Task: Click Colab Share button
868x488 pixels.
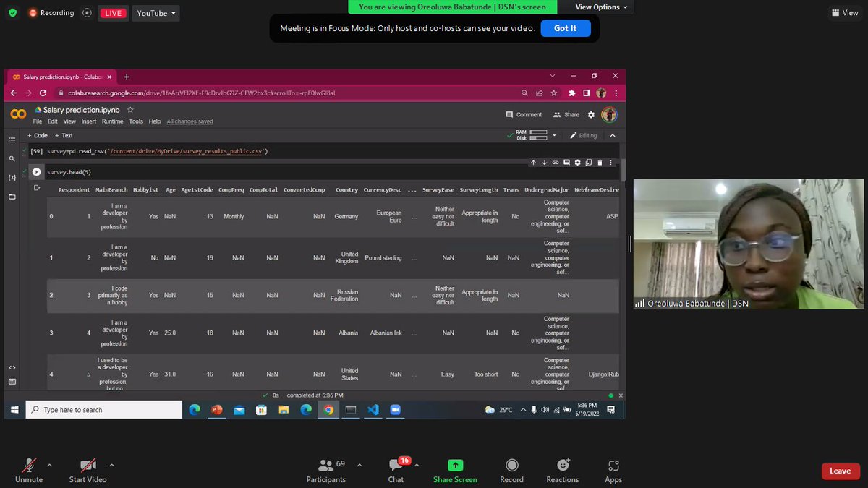Action: coord(566,115)
